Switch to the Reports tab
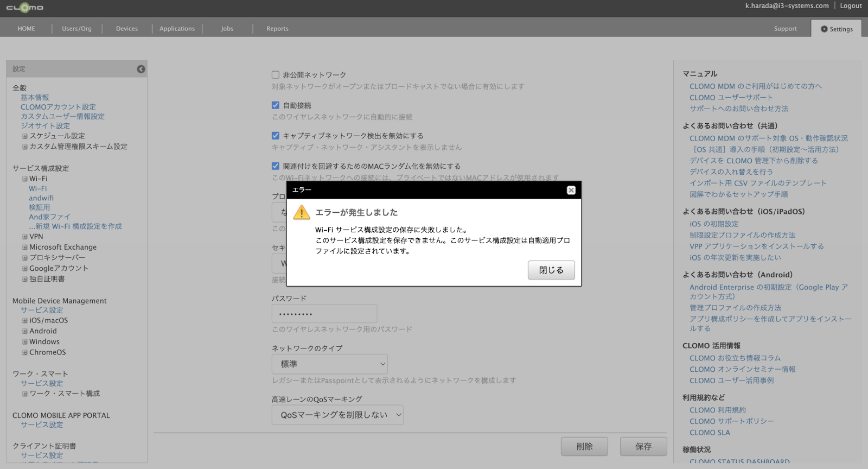 (x=277, y=29)
